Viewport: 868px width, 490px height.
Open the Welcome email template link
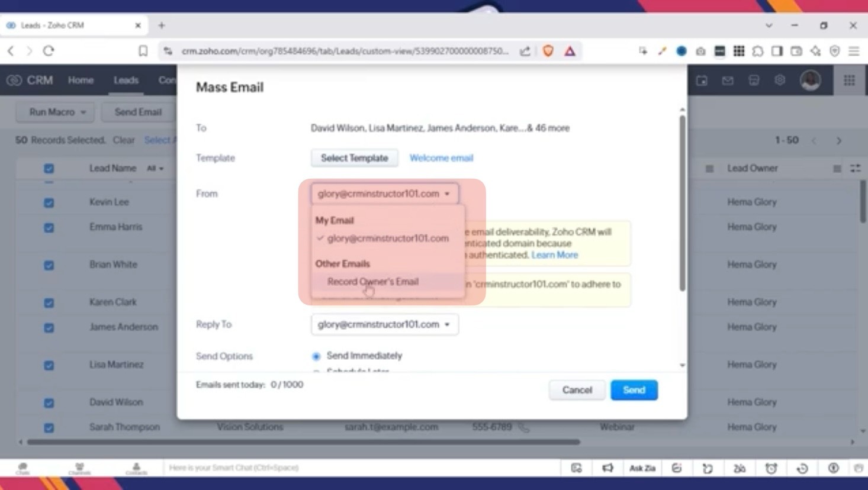tap(441, 158)
